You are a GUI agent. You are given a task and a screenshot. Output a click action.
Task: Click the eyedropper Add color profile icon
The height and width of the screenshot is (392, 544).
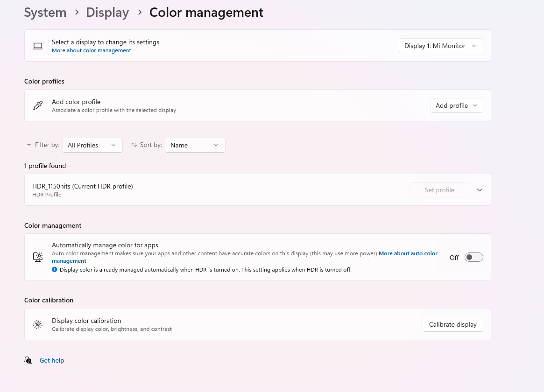coord(38,105)
